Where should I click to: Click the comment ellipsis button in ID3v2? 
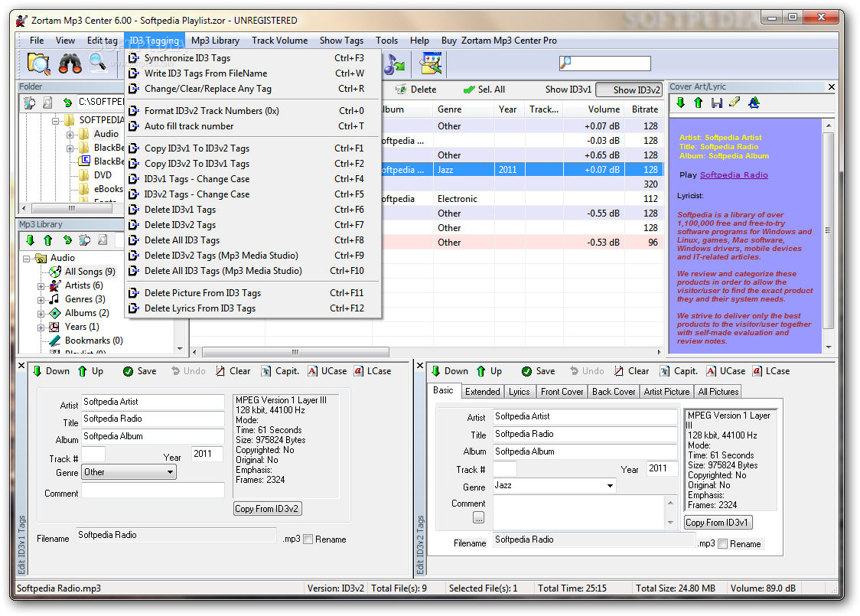(x=478, y=517)
